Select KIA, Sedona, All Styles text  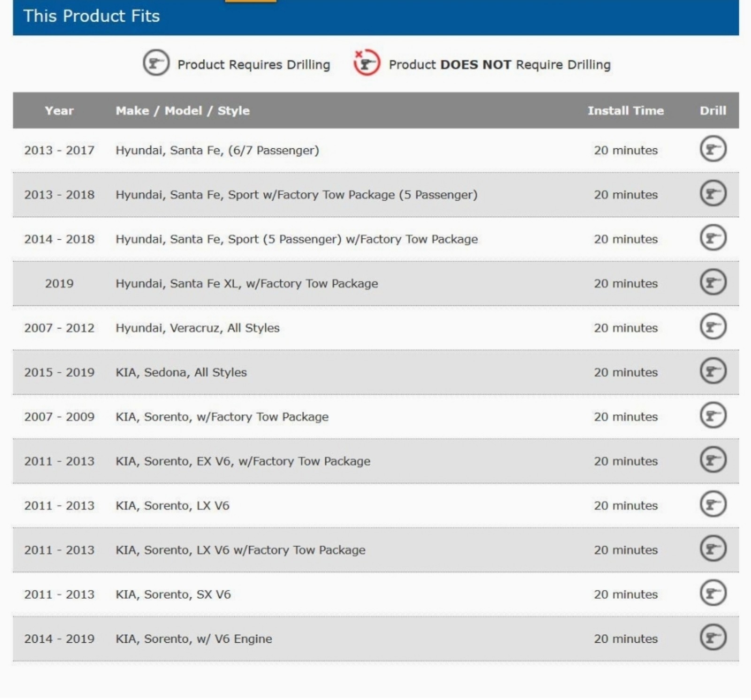181,372
